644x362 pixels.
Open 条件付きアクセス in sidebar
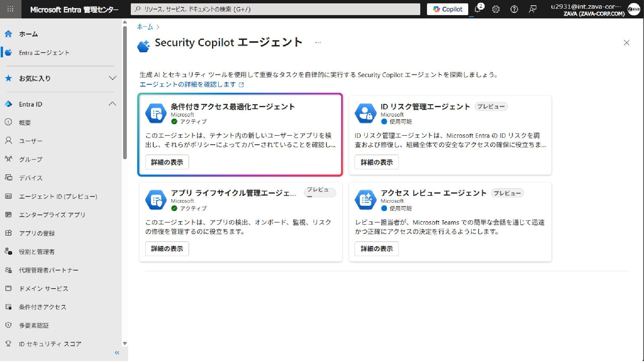pos(43,307)
